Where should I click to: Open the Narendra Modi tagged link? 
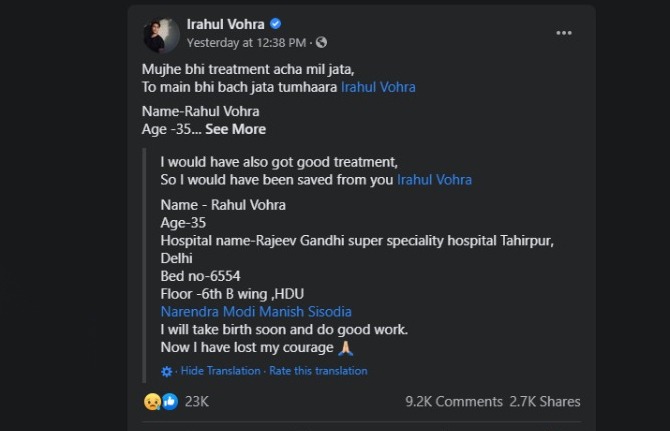point(204,312)
